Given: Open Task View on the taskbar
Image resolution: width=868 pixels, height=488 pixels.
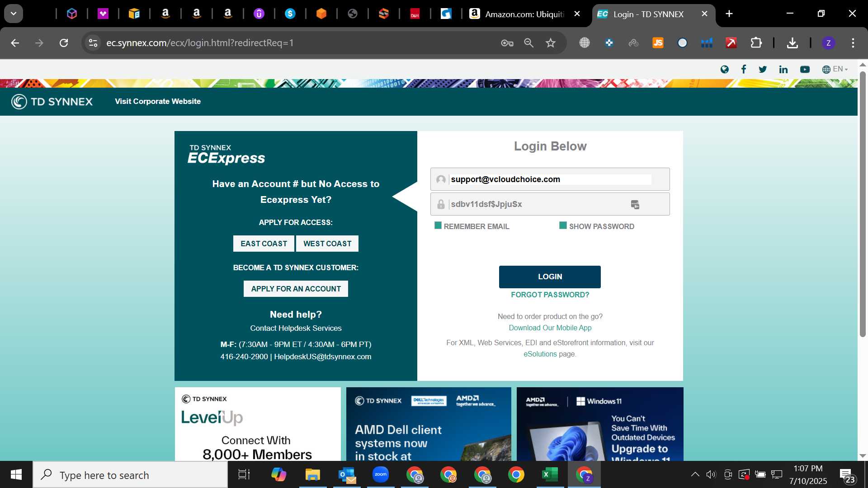Looking at the screenshot, I should click(x=244, y=475).
